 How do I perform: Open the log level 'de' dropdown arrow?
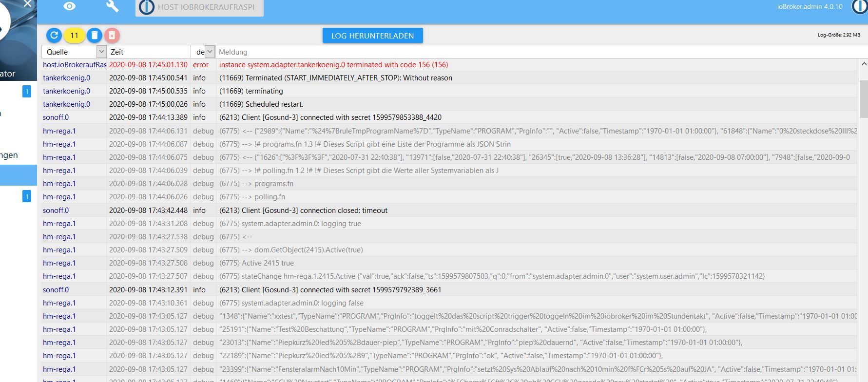point(210,51)
